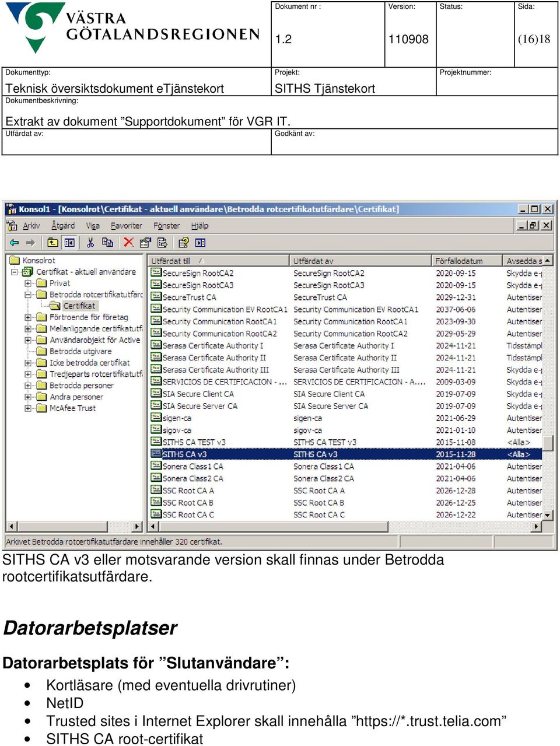
Task: Click certificate icon of sigen-ca
Action: coord(156,418)
